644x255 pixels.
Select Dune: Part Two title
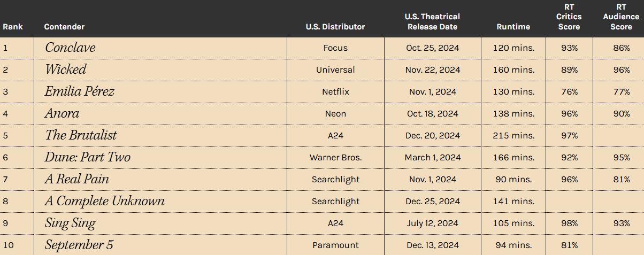(x=88, y=157)
